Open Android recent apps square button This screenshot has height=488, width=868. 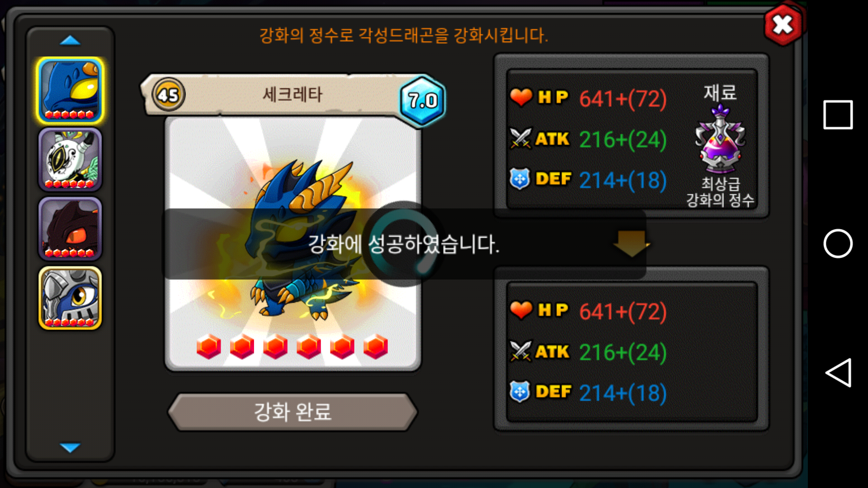(838, 115)
